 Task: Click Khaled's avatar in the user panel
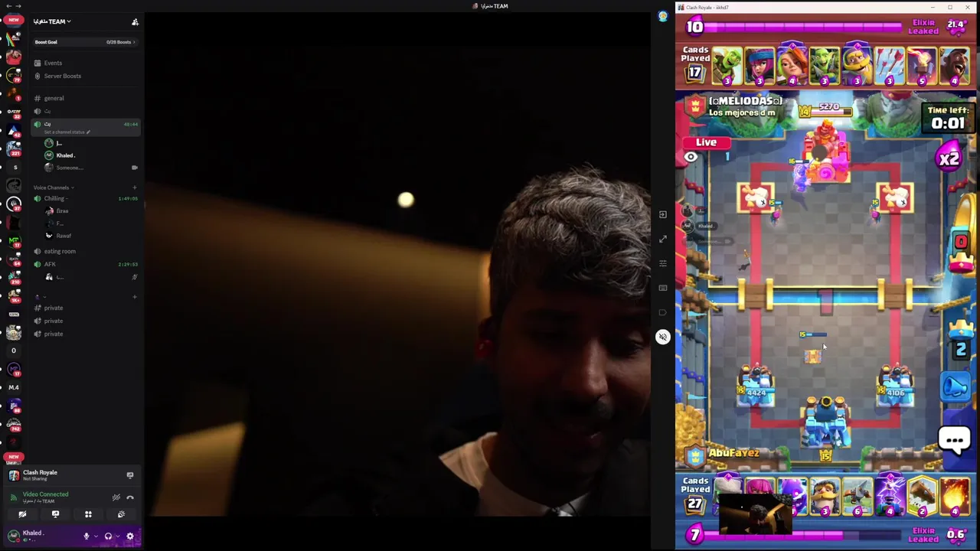pyautogui.click(x=14, y=536)
